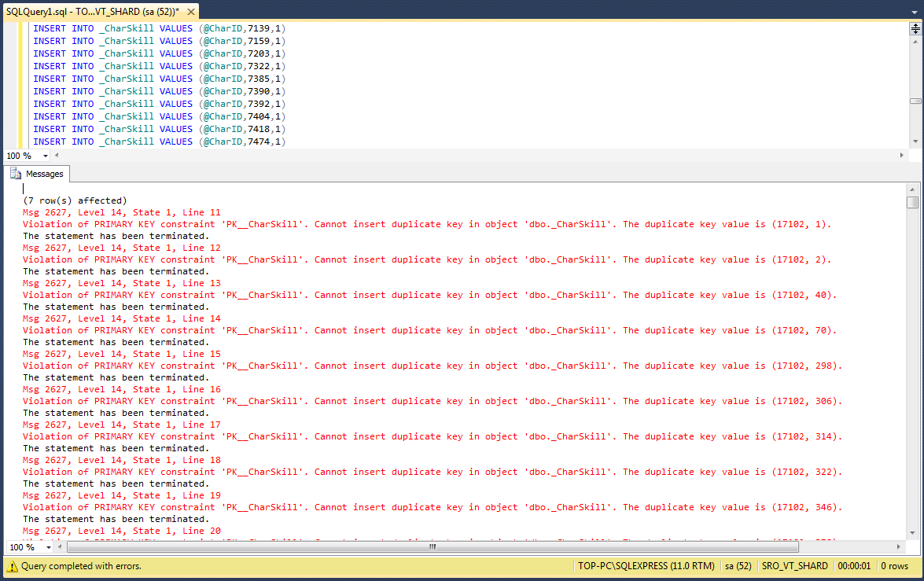Click the SRO_VT_SHARD database status entry

[794, 566]
